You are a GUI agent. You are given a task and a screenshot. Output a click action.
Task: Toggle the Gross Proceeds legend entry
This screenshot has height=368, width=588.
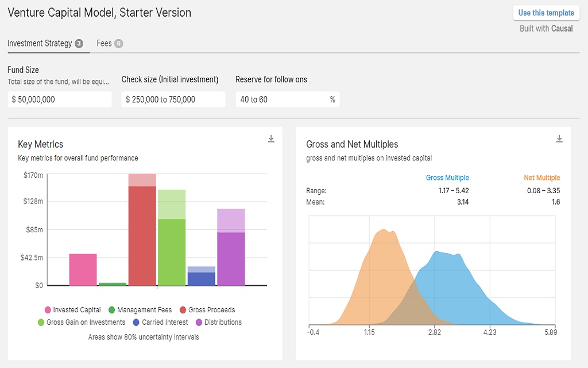click(207, 310)
